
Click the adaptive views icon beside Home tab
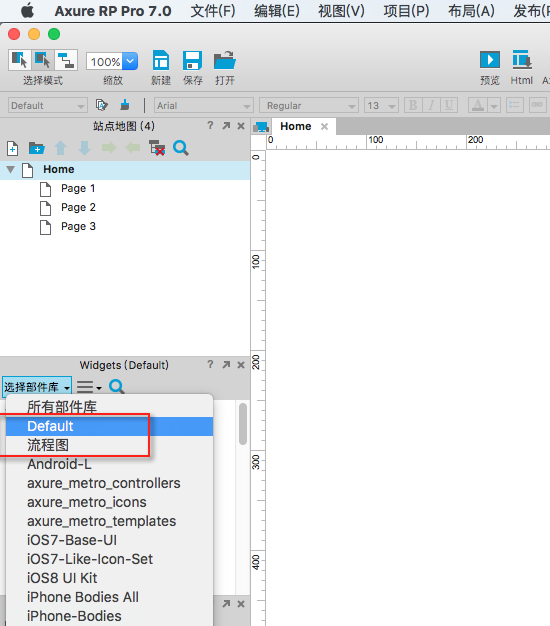pos(261,127)
